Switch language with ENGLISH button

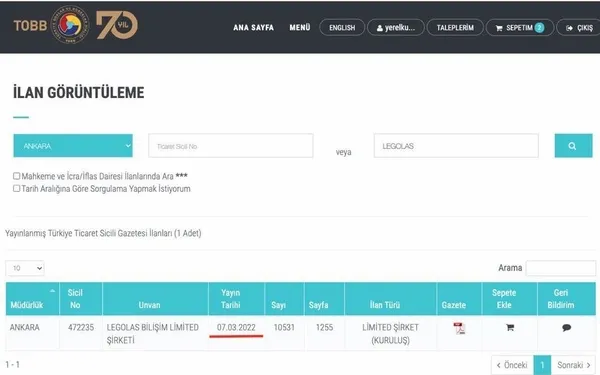click(x=342, y=28)
